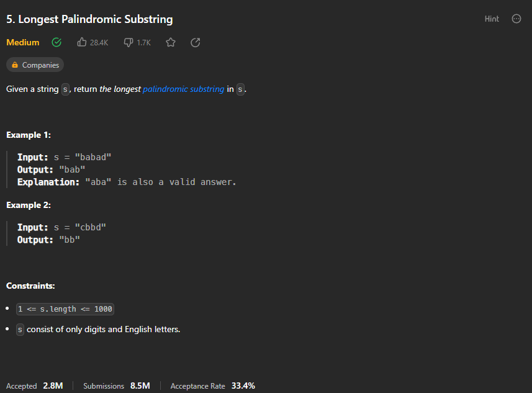This screenshot has width=532, height=393.
Task: Click the Submissions 8.5M statistic
Action: tap(117, 386)
